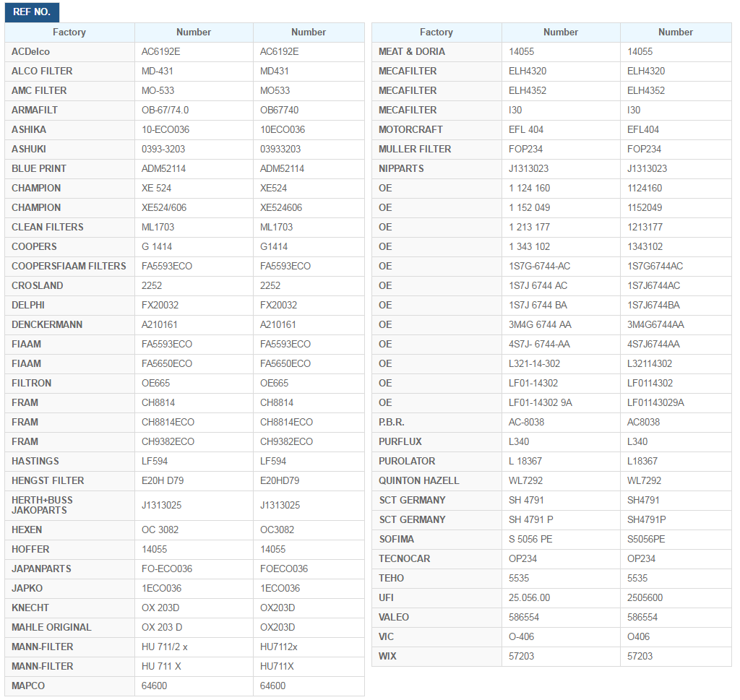Click the TECNOCAR factory name
Viewport: 740px width, 700px height.
(405, 559)
